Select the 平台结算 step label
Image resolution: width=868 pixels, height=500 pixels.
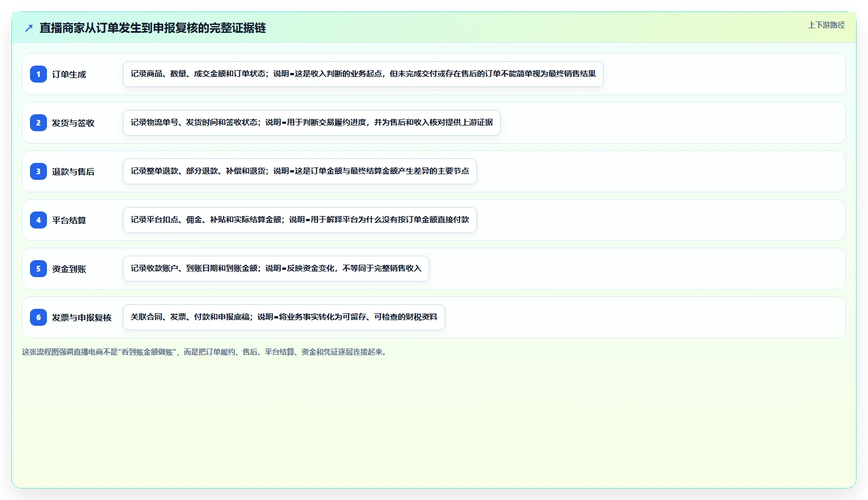69,220
